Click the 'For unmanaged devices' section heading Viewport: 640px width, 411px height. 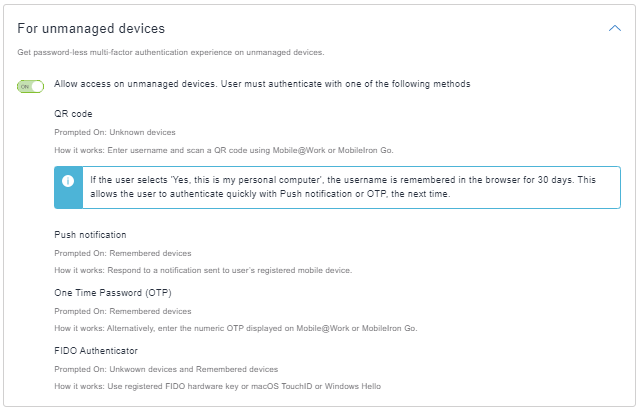[91, 29]
